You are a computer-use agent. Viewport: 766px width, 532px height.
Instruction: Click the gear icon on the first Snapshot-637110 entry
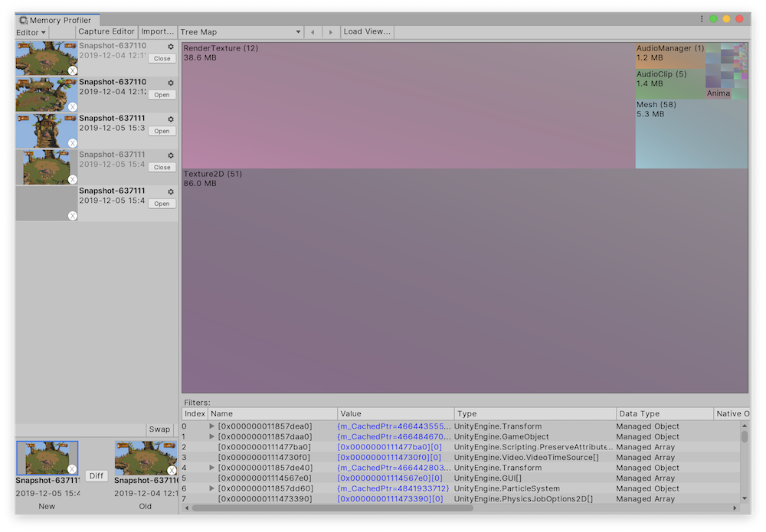170,46
